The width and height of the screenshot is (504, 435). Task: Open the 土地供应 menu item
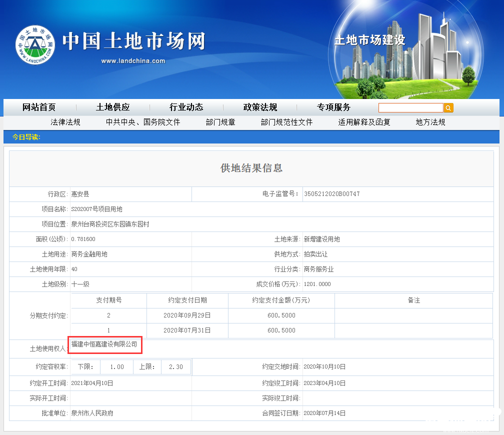click(113, 107)
